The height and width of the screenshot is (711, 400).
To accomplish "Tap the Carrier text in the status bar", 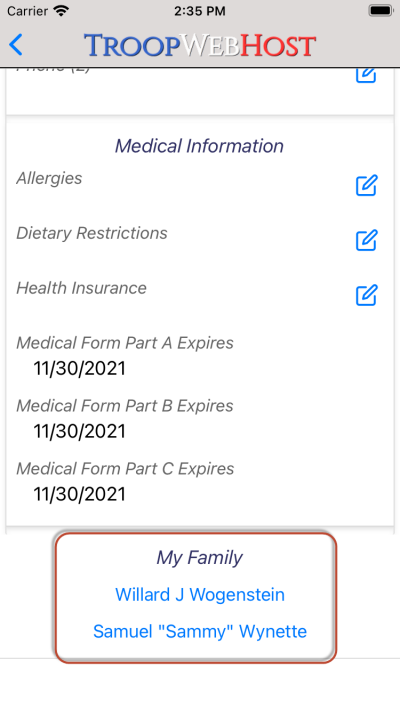I will pyautogui.click(x=27, y=11).
